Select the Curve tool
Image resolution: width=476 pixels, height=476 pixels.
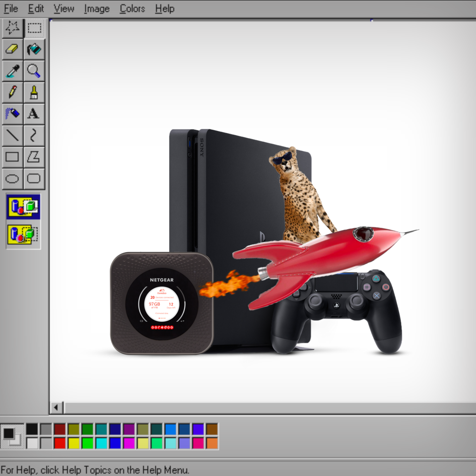(x=34, y=136)
